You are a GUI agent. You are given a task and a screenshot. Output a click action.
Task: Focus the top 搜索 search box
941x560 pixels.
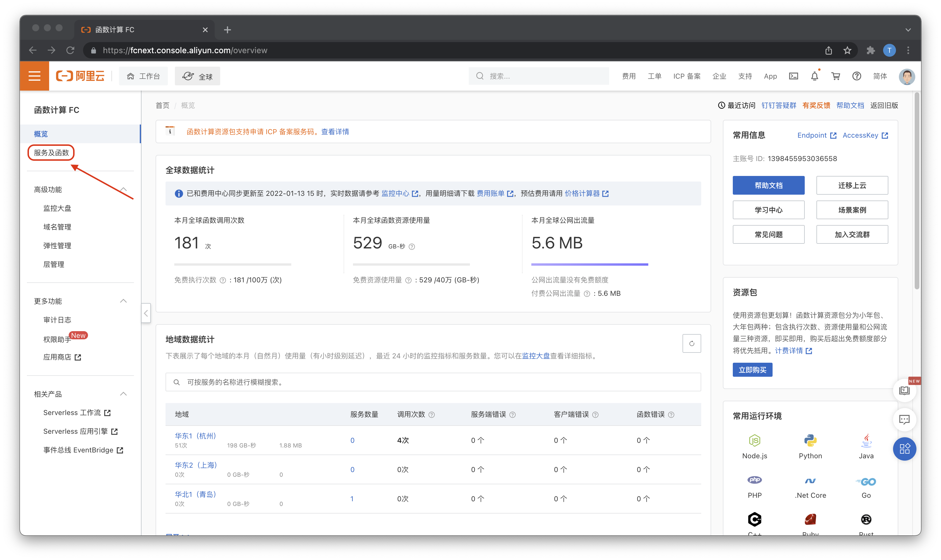[x=539, y=76]
